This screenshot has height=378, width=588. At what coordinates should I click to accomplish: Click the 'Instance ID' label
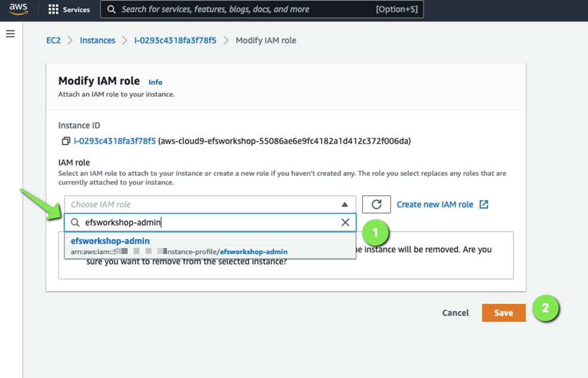[79, 125]
